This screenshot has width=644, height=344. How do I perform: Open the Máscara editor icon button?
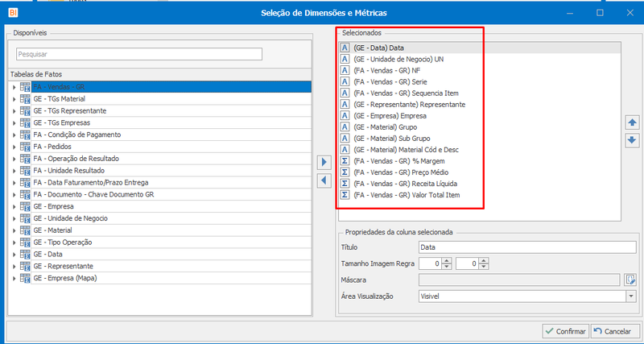630,280
